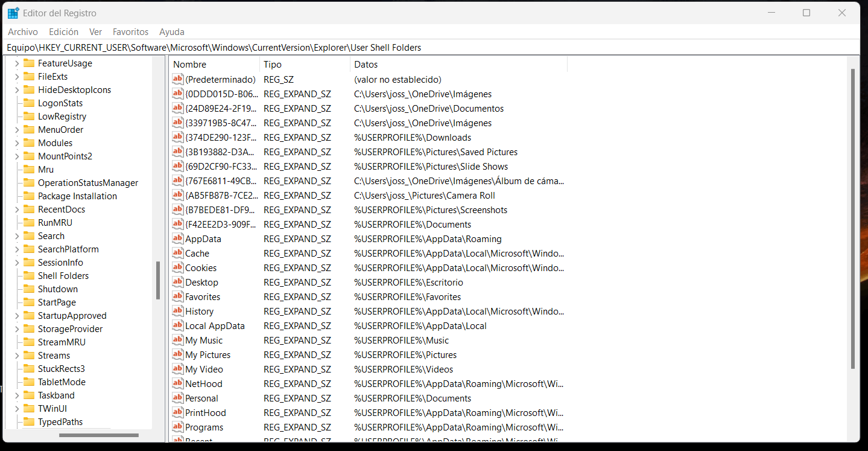Open the Ver menu
Image resolution: width=868 pixels, height=451 pixels.
coord(95,31)
